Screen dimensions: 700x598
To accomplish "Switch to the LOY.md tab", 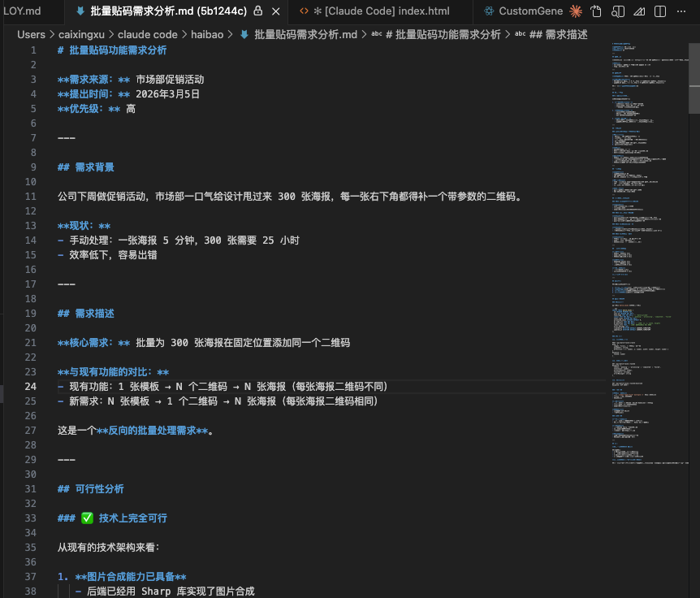I will pos(22,11).
